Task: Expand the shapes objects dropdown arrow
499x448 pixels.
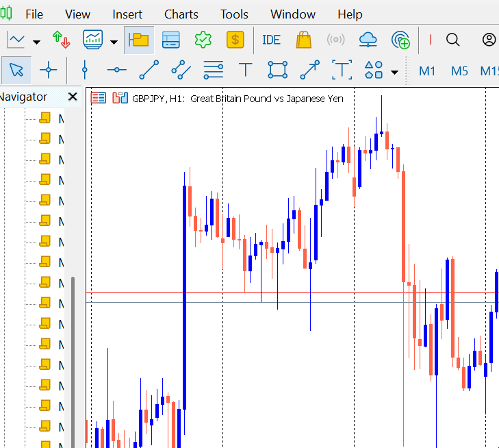Action: point(395,73)
